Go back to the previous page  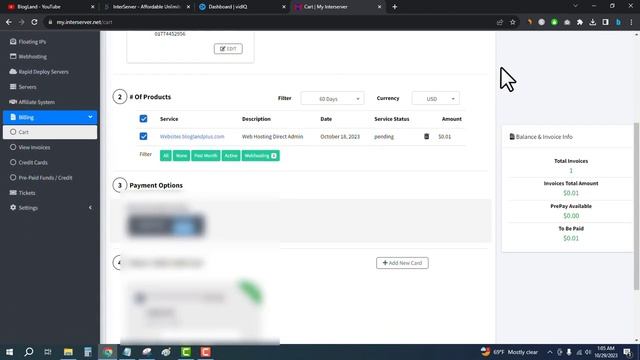coord(9,22)
